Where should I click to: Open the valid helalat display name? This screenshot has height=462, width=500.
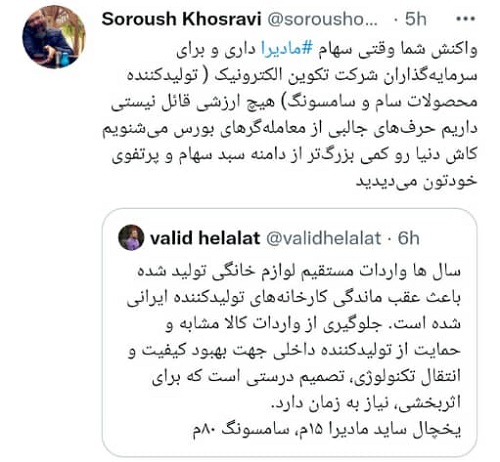pyautogui.click(x=205, y=238)
